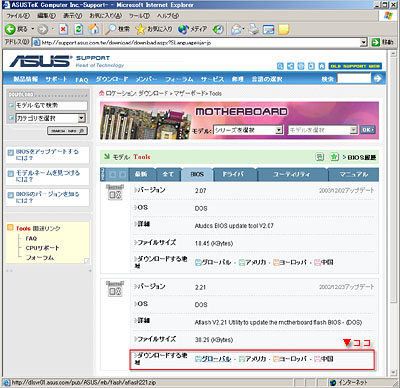This screenshot has height=388, width=400.
Task: Download version 2.07 from 中国
Action: (x=323, y=262)
